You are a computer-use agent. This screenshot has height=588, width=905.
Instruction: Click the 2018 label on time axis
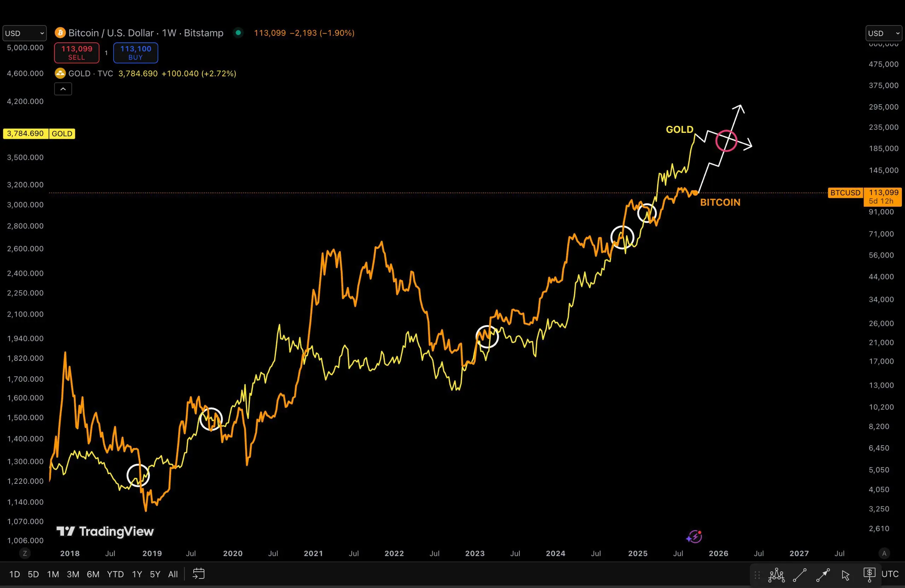(70, 553)
